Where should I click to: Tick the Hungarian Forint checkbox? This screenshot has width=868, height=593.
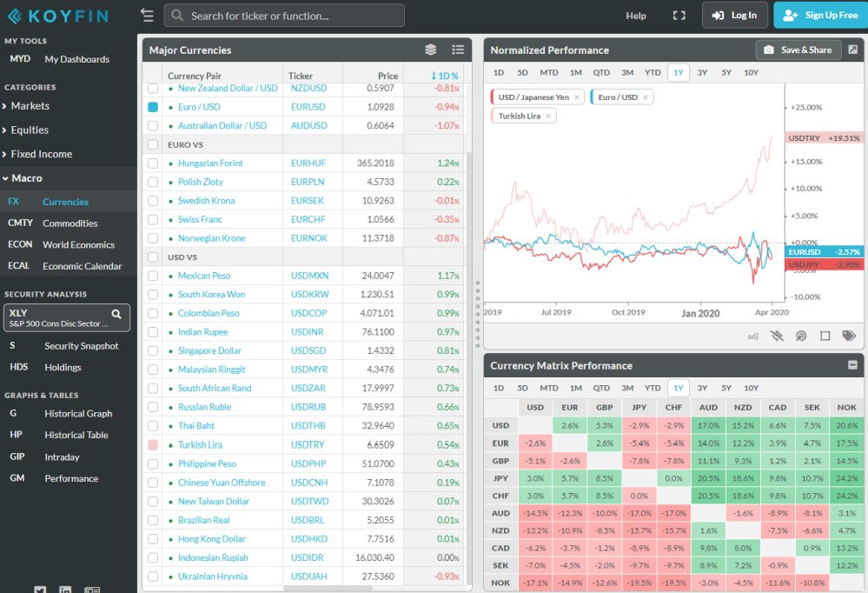coord(153,163)
